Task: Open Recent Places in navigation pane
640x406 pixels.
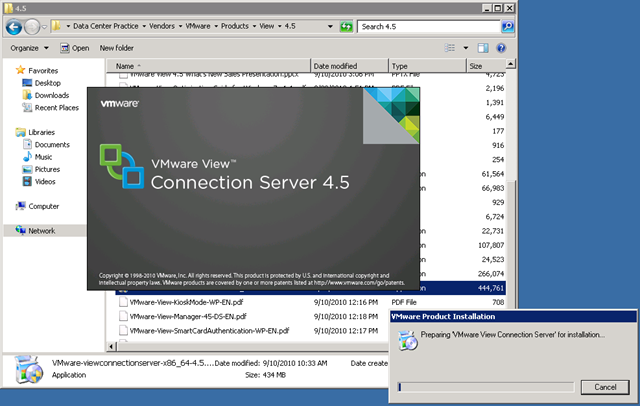Action: coord(51,108)
